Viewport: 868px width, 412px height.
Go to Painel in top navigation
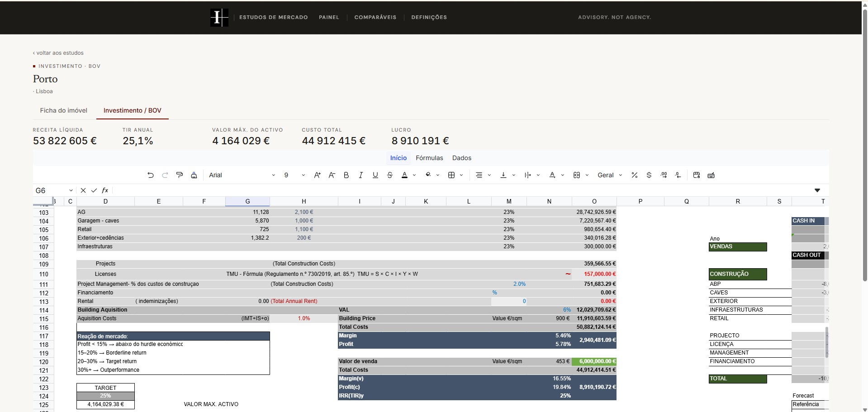[329, 17]
